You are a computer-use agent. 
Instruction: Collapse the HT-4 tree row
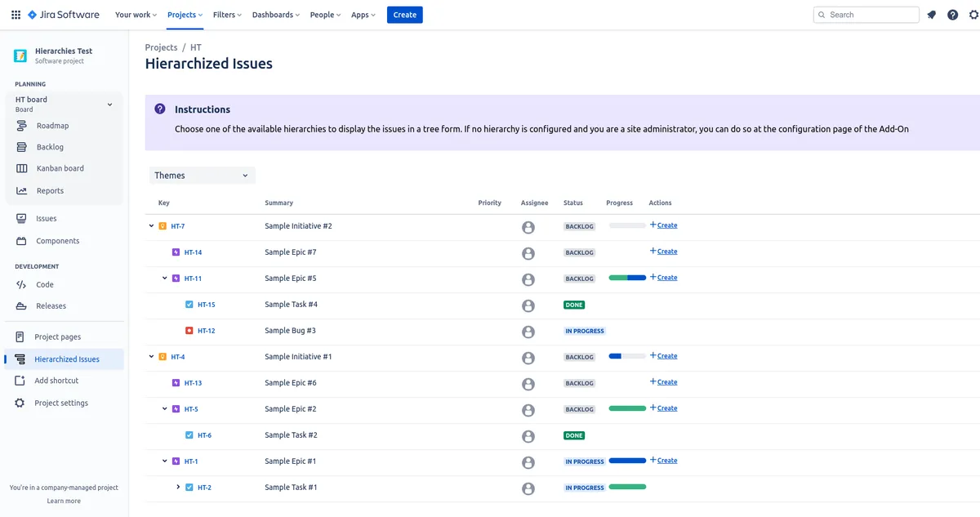pos(151,356)
